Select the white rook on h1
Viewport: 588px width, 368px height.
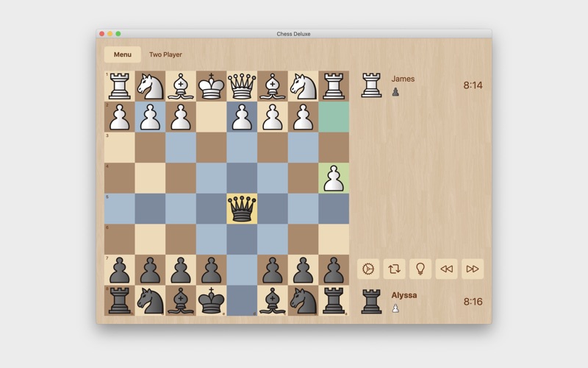coord(120,86)
